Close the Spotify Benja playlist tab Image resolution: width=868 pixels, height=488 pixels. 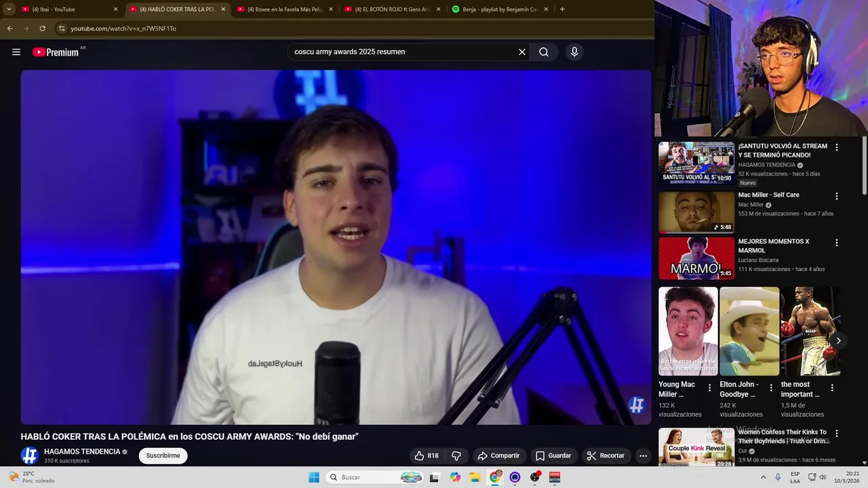pyautogui.click(x=546, y=9)
